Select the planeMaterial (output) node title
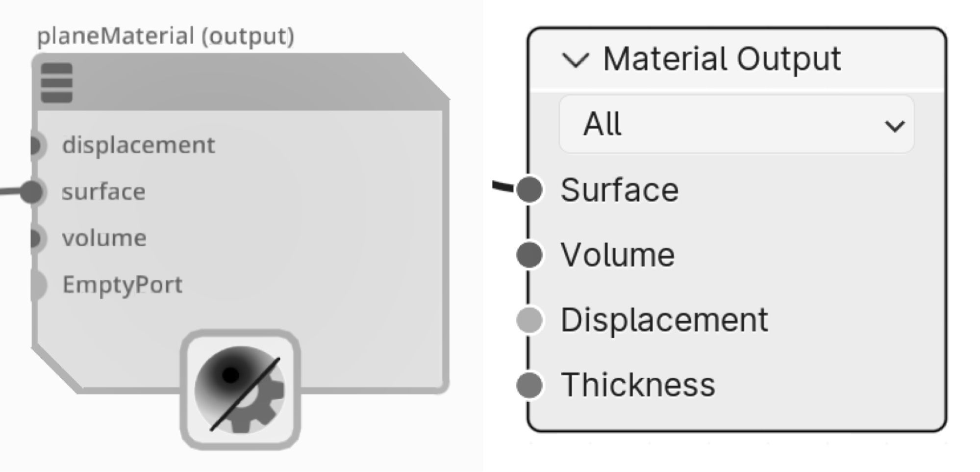Viewport: 980px width, 472px height. [x=165, y=36]
